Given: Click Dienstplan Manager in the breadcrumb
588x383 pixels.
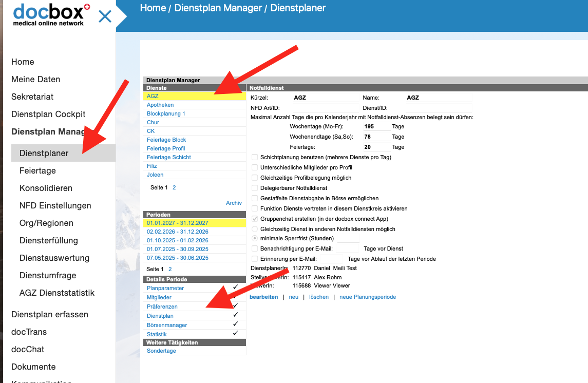Looking at the screenshot, I should coord(218,8).
